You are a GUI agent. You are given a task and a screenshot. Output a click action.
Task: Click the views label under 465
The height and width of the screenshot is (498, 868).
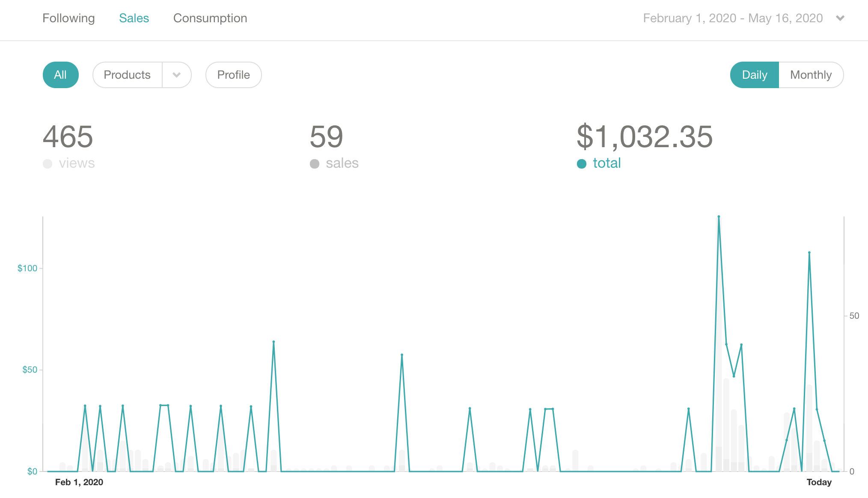77,163
